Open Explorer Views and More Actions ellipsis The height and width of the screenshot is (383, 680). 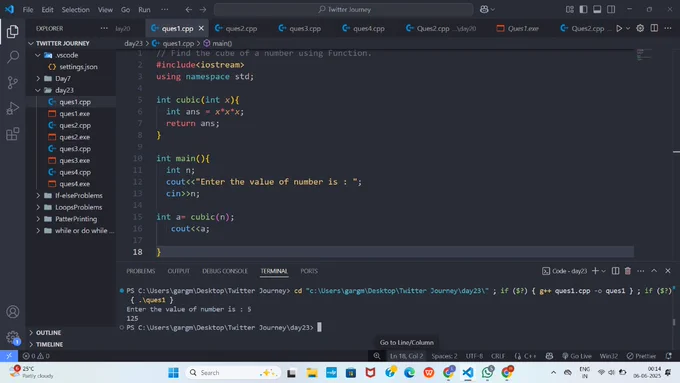point(104,28)
